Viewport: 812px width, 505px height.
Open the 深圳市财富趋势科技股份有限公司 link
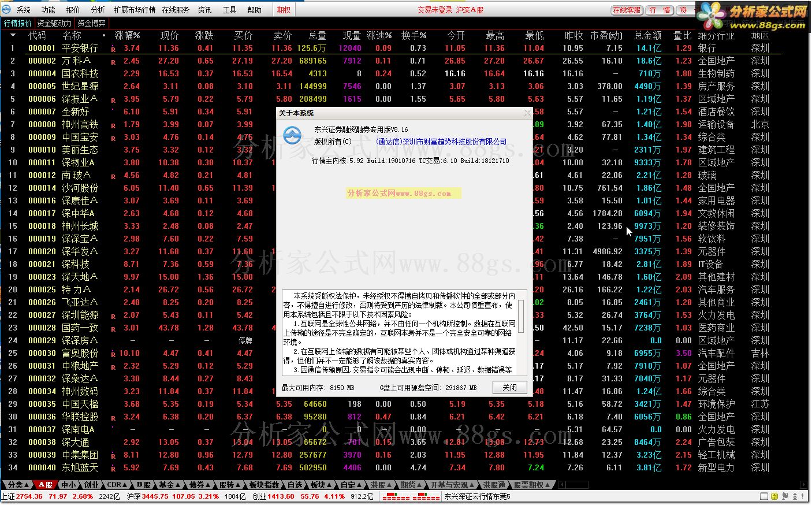(441, 142)
